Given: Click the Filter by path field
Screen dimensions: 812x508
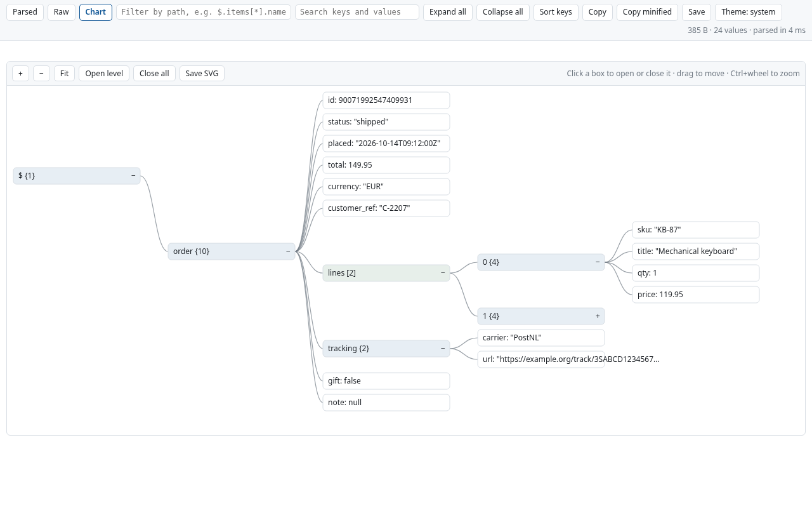Looking at the screenshot, I should coord(204,12).
